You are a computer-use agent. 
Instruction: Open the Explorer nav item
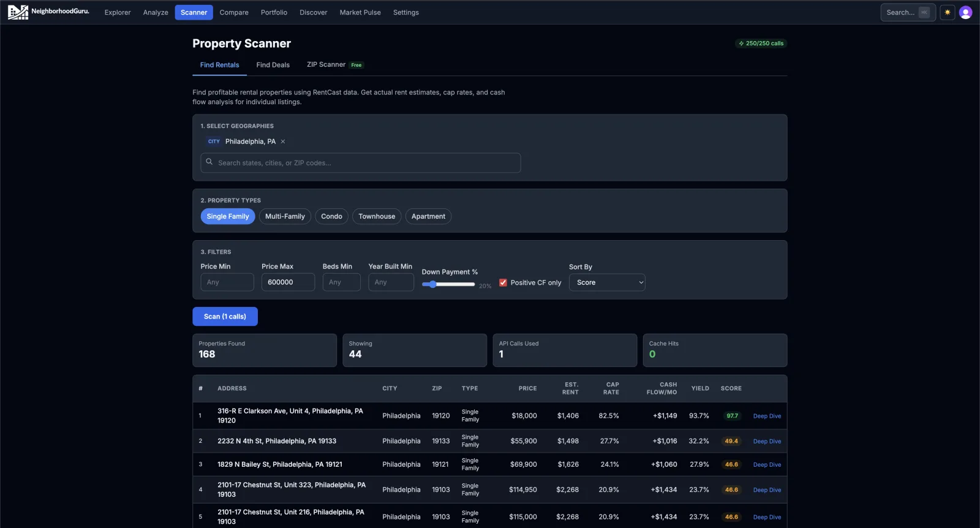pyautogui.click(x=118, y=12)
